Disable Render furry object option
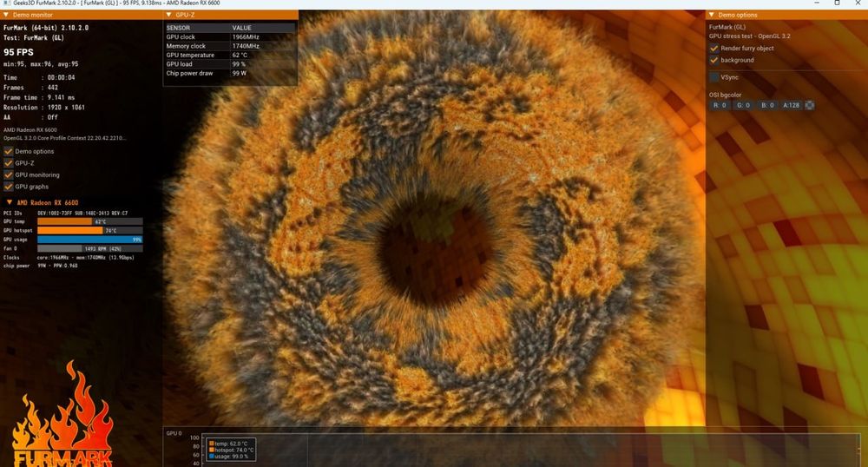The height and width of the screenshot is (467, 868). tap(714, 48)
